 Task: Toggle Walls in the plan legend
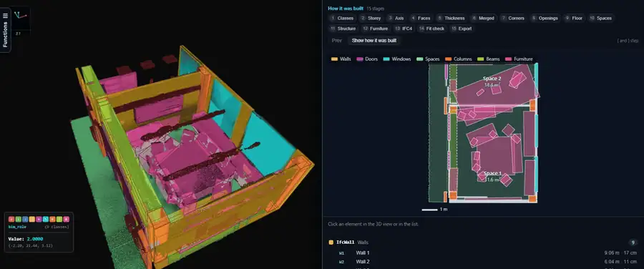tap(341, 59)
